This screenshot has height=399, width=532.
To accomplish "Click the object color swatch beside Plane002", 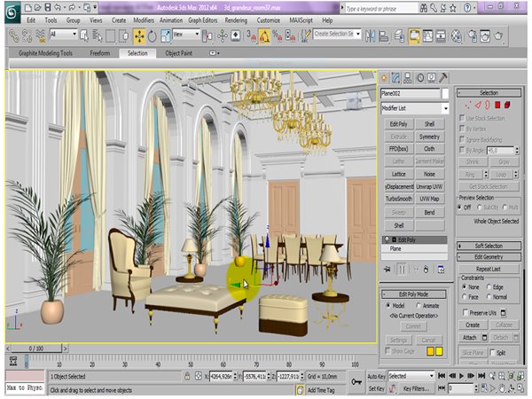I will click(x=446, y=92).
